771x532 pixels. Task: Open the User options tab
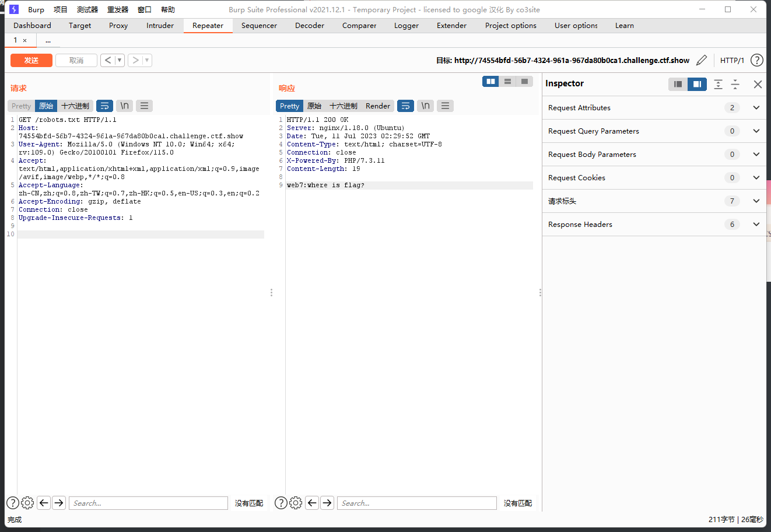coord(576,25)
